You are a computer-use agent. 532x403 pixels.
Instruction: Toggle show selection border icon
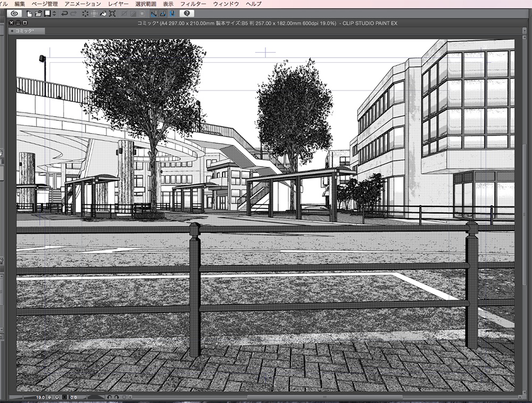coord(142,14)
